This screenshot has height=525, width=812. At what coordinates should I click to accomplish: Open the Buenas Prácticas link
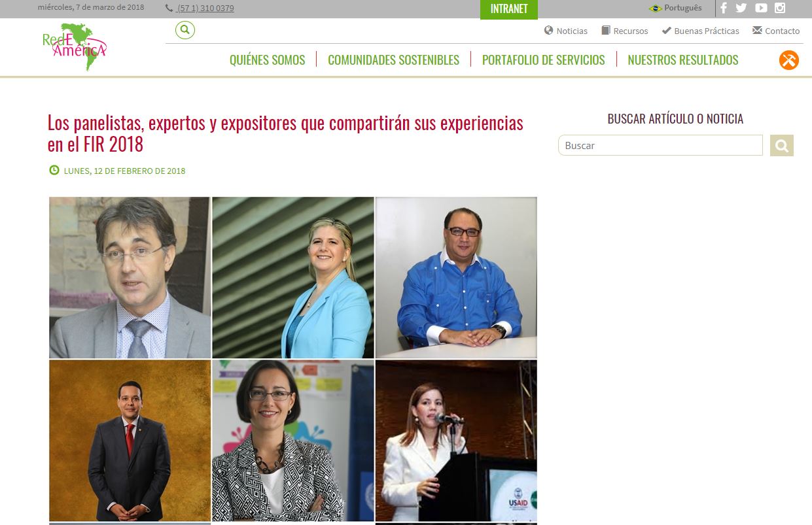pyautogui.click(x=700, y=31)
